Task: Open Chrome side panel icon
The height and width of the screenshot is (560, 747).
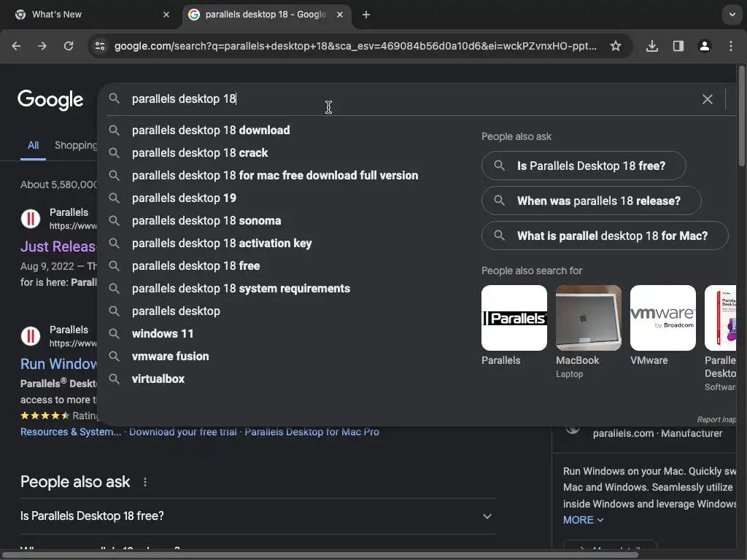Action: (678, 46)
